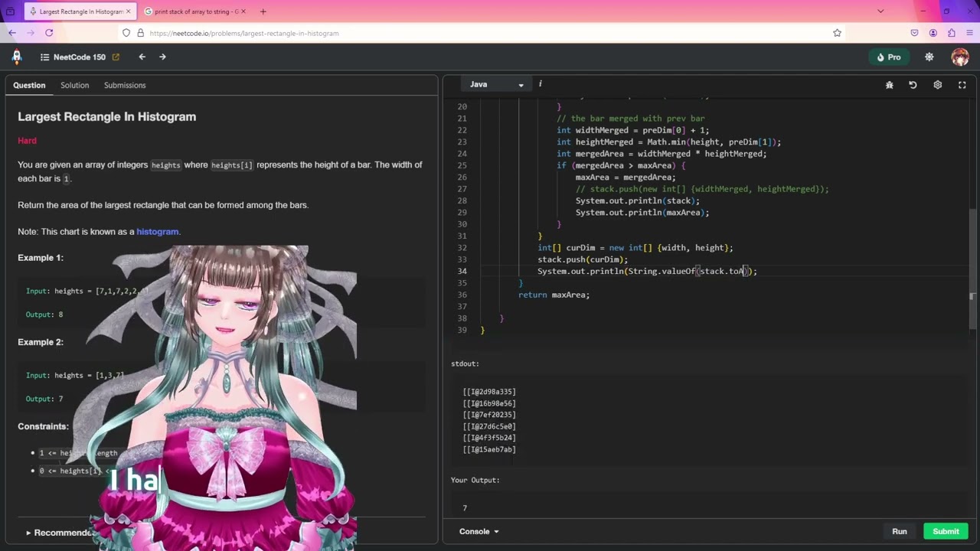The width and height of the screenshot is (980, 551).
Task: Click the language info icon
Action: (540, 84)
